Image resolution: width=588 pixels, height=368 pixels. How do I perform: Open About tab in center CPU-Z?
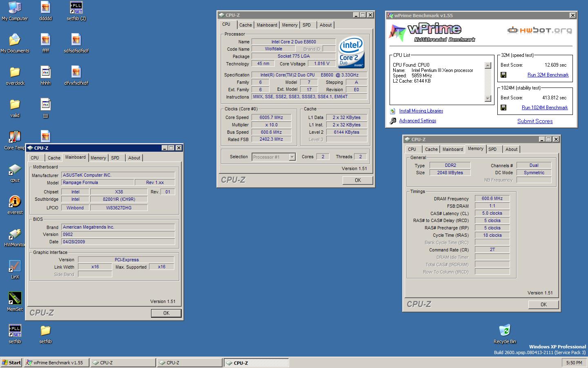pos(325,25)
